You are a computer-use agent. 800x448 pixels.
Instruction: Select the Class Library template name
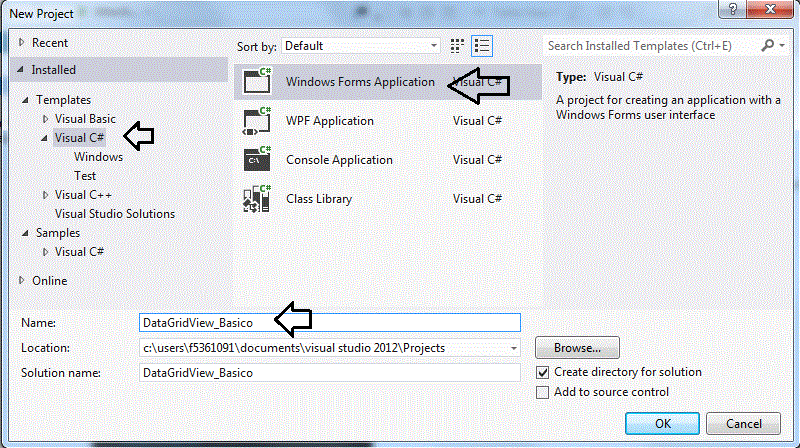(x=319, y=199)
